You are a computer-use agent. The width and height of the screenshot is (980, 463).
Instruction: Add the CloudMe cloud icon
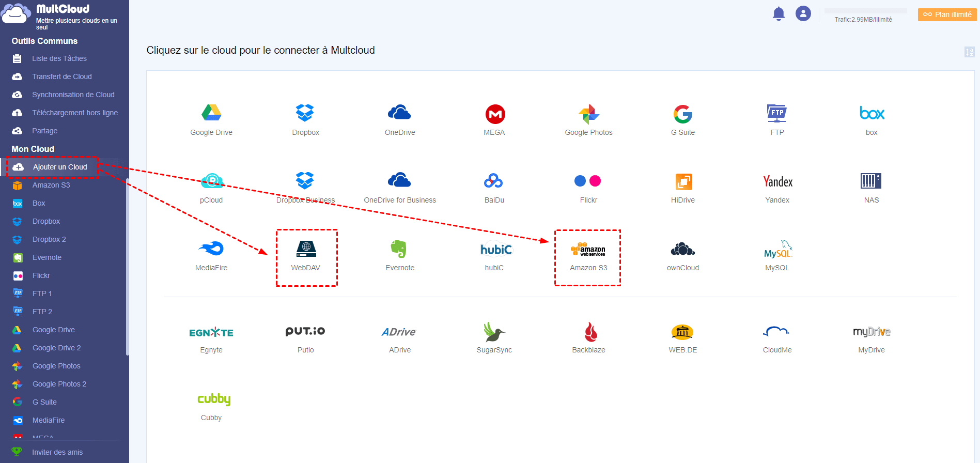click(x=776, y=332)
